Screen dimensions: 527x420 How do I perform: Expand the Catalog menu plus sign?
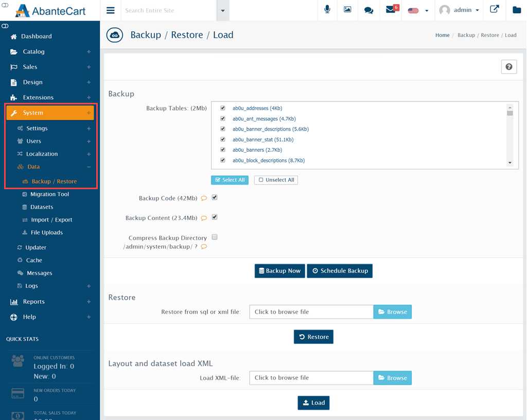coord(89,52)
